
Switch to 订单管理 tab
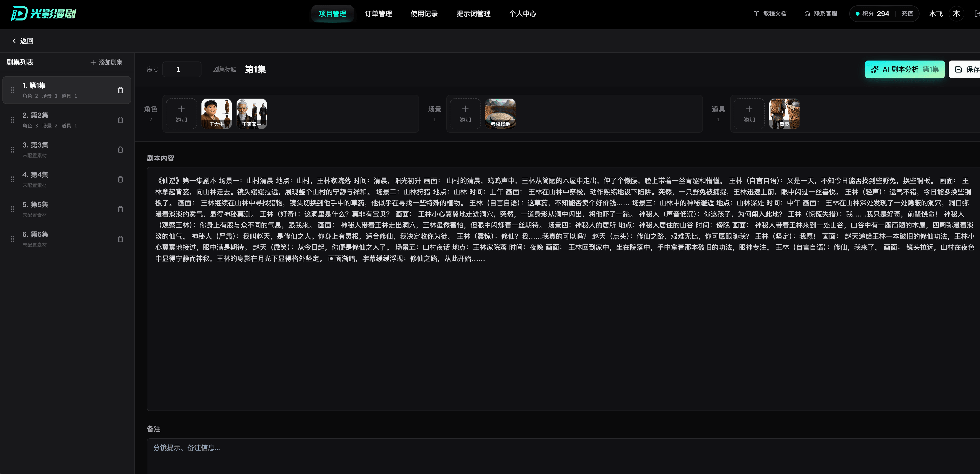378,14
